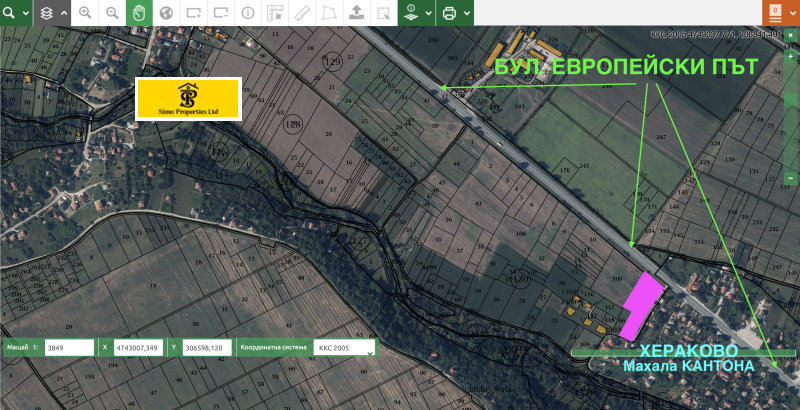Select the zoom out magnifier tool
Viewport: 800px width, 410px height.
tap(112, 13)
